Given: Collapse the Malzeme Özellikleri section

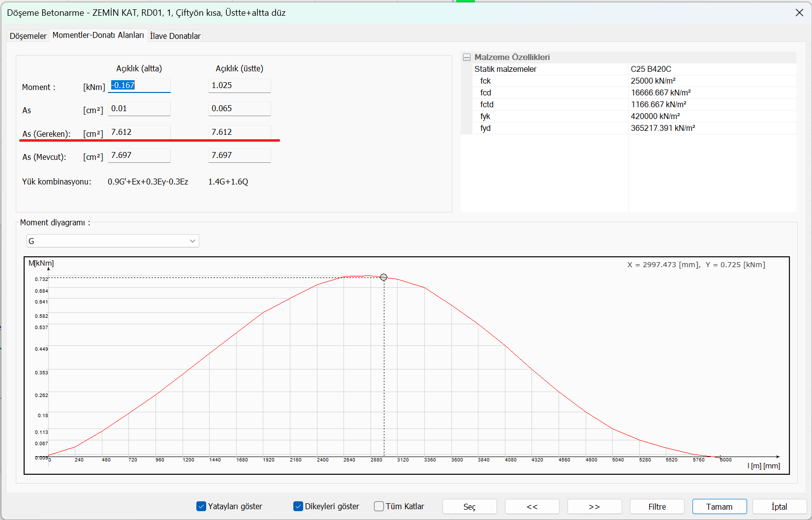Looking at the screenshot, I should [x=467, y=58].
